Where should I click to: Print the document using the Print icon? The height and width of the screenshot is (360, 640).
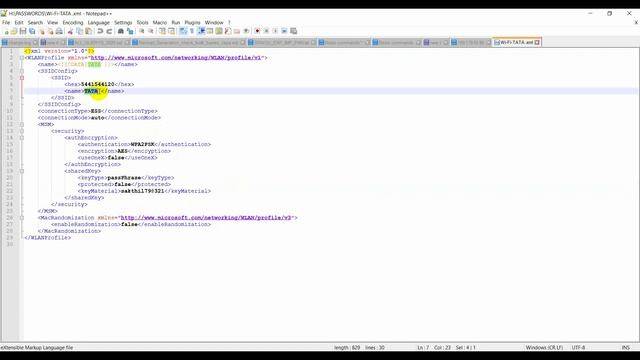point(59,31)
